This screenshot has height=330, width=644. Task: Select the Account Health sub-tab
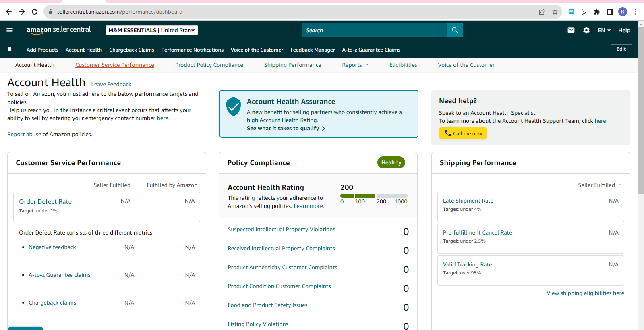point(35,65)
